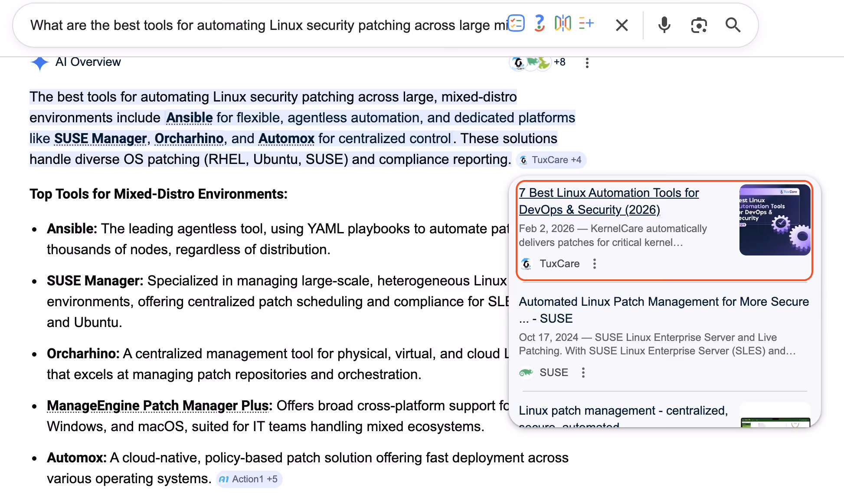Open '7 Best Linux Automation Tools' article link
844x504 pixels.
pos(609,201)
